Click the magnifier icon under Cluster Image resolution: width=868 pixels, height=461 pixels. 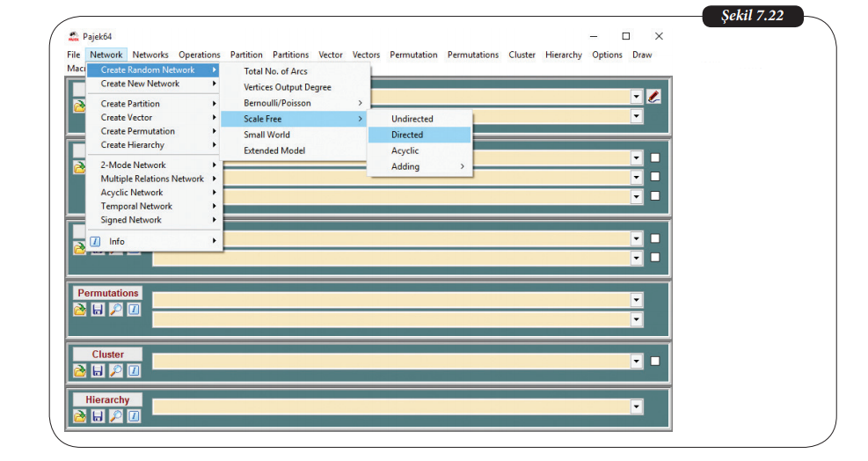click(x=115, y=370)
